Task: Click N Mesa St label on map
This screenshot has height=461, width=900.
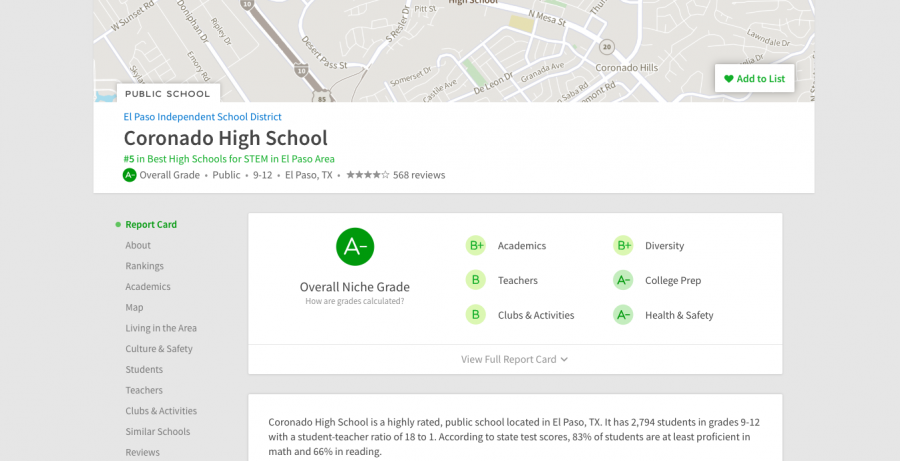Action: 547,19
